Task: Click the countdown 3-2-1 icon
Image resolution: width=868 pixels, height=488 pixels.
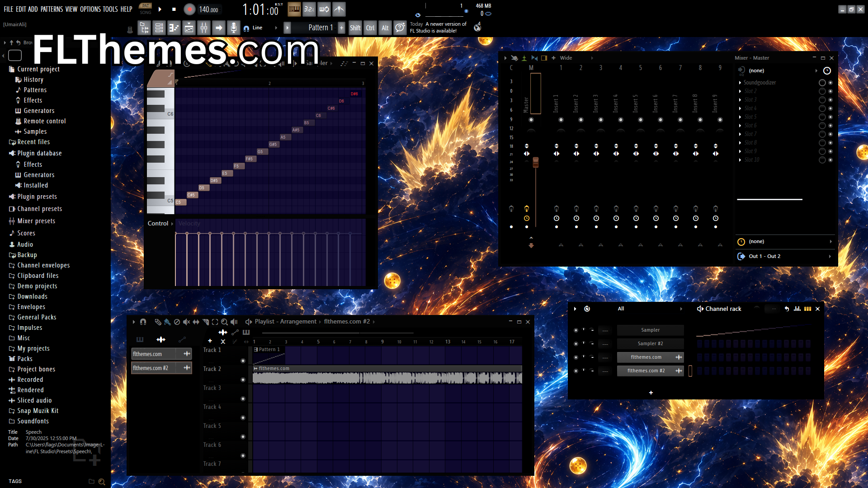Action: (309, 9)
